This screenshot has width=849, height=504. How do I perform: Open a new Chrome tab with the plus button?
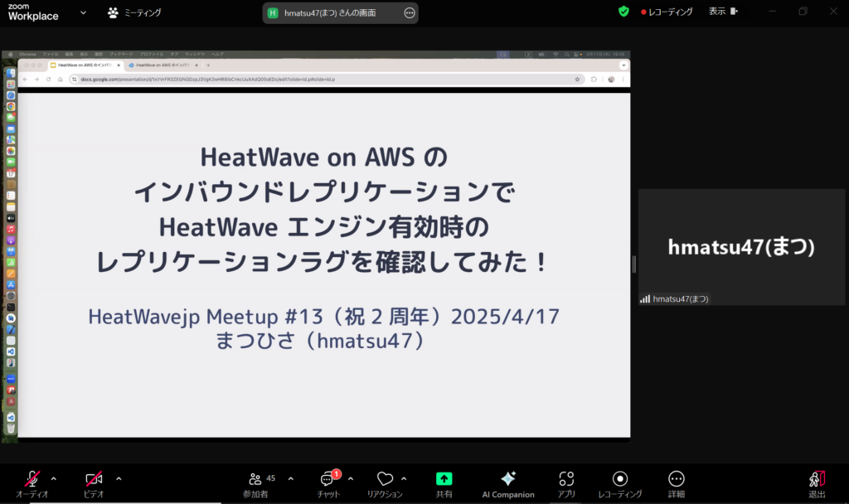tap(208, 65)
